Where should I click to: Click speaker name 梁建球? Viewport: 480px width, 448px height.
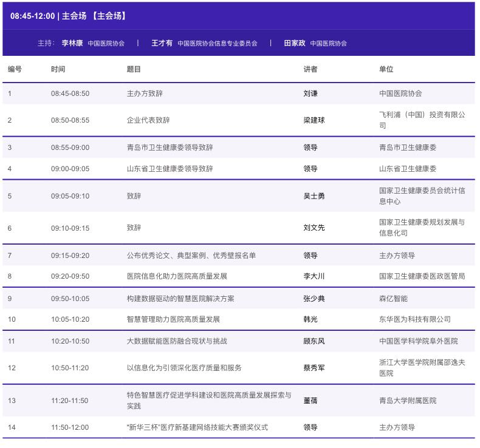point(314,120)
